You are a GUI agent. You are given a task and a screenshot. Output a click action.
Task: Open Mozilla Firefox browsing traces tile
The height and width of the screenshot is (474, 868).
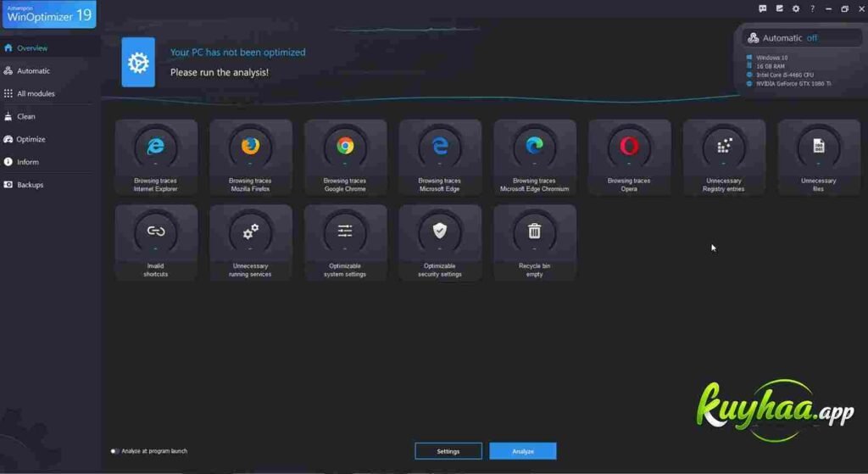pyautogui.click(x=250, y=157)
